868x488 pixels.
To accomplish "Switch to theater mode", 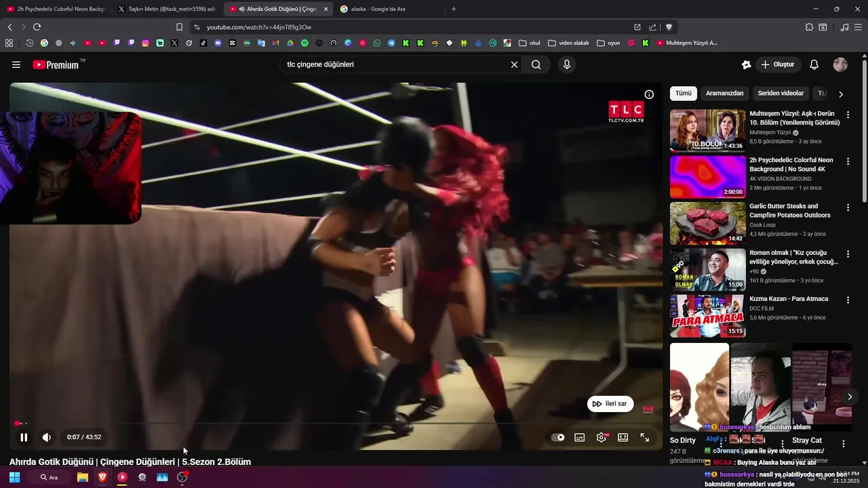I will pos(623,437).
